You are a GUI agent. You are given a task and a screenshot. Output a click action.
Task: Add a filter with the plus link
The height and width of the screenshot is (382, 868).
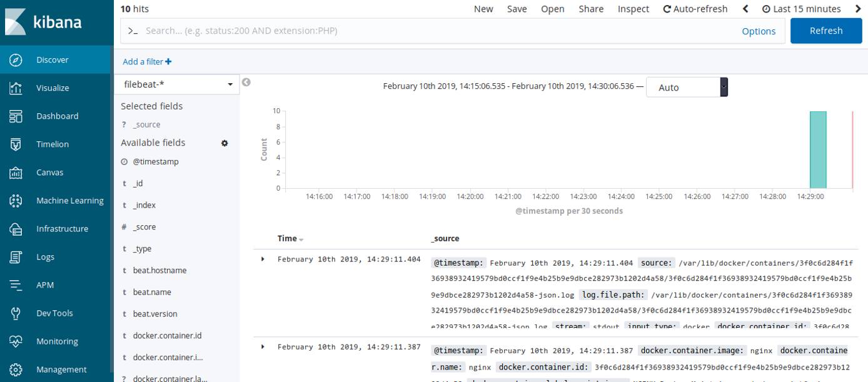pyautogui.click(x=146, y=61)
